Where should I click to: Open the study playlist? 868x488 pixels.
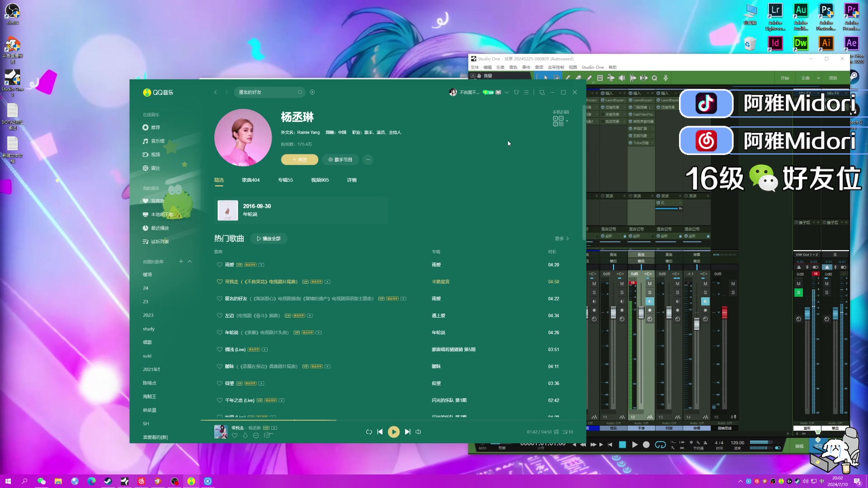149,329
